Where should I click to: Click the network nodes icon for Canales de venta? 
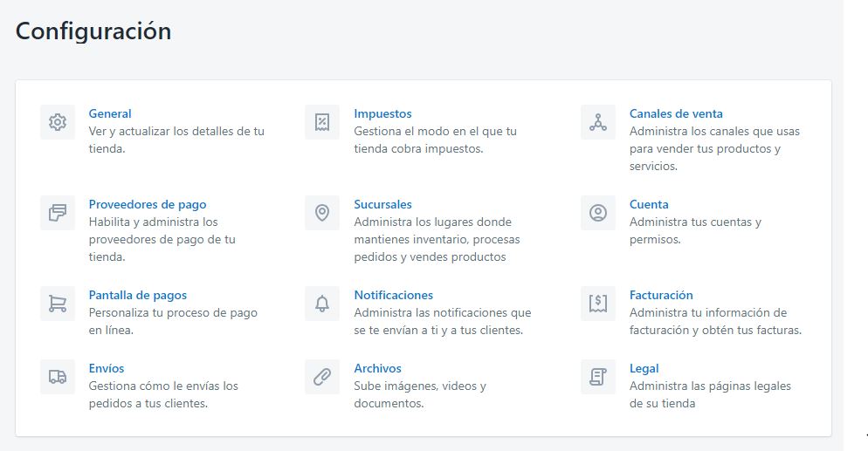[x=598, y=122]
